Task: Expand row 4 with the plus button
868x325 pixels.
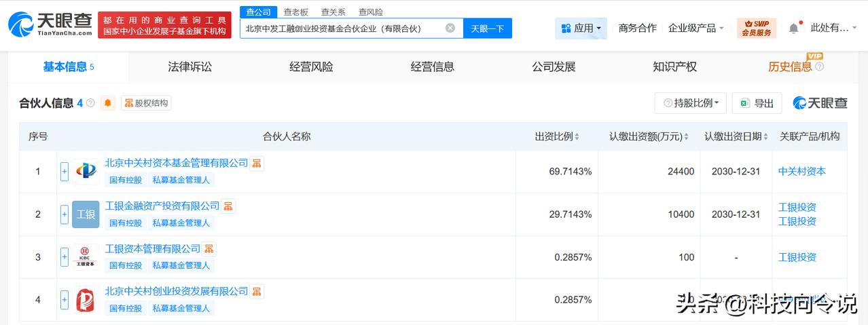Action: [x=65, y=300]
